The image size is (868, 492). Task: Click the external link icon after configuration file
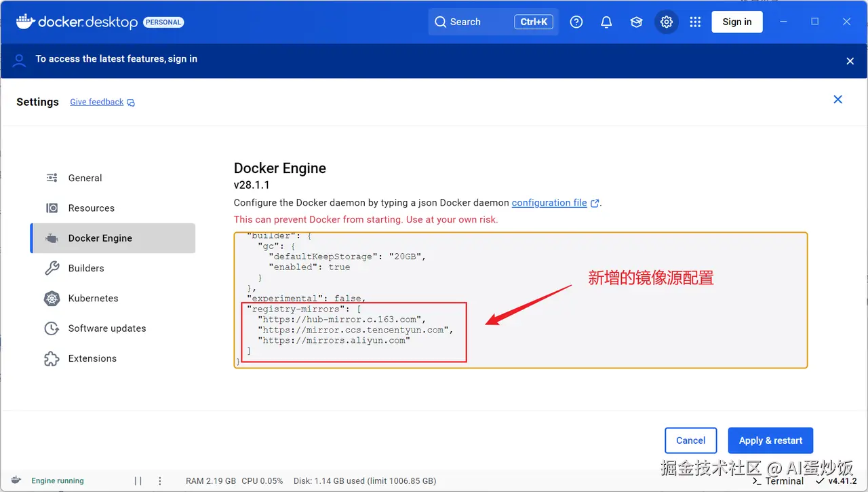point(595,203)
